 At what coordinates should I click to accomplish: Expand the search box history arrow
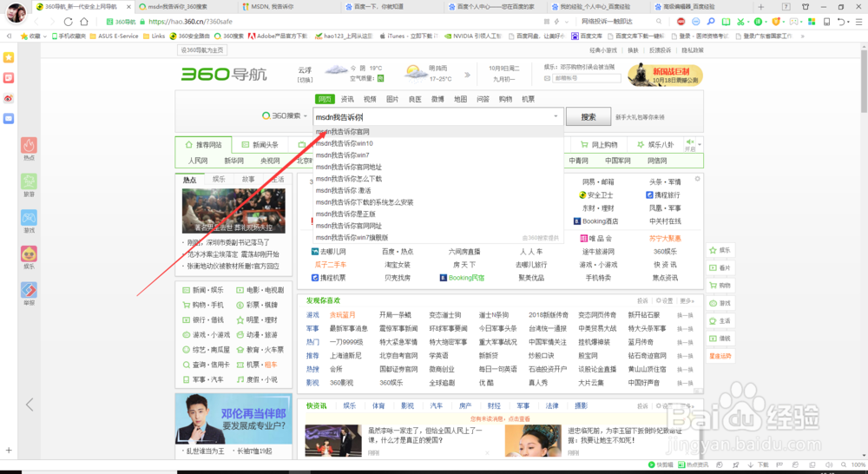point(556,116)
